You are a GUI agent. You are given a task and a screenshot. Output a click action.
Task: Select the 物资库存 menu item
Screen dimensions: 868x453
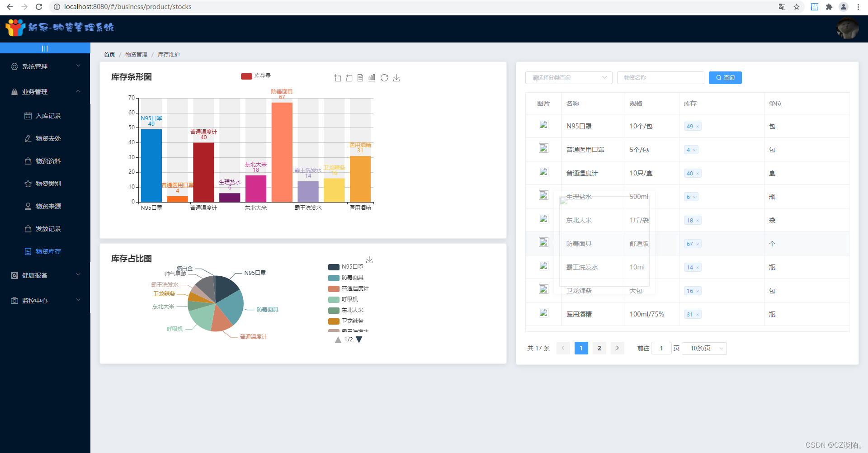pos(45,251)
